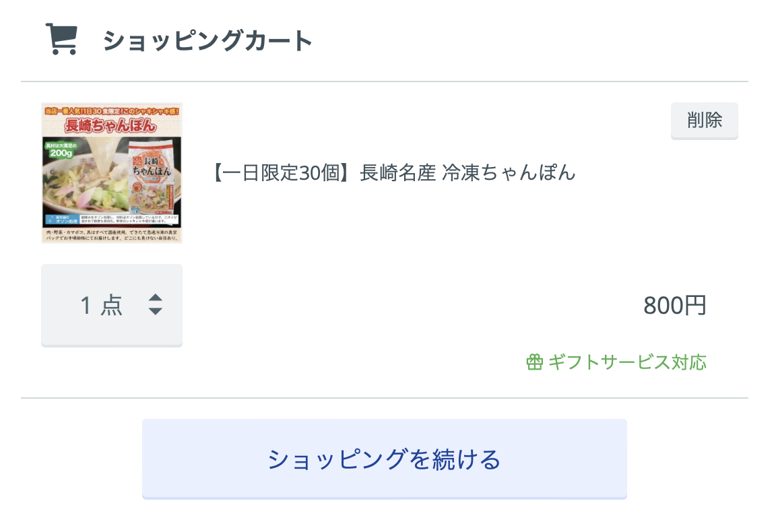Click the shopping cart icon
The height and width of the screenshot is (532, 776).
pos(61,38)
